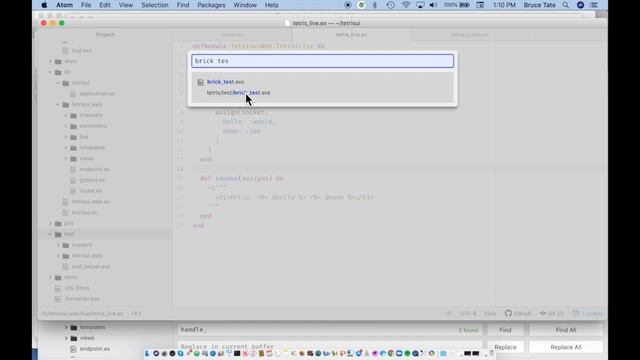This screenshot has width=640, height=360.
Task: Open Notification Center list icon
Action: tap(594, 5)
